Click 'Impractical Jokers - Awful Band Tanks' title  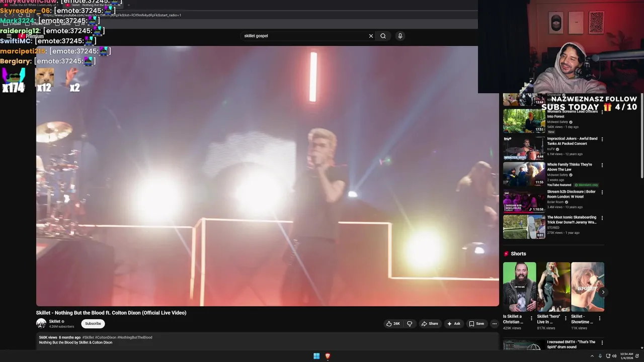tap(572, 141)
